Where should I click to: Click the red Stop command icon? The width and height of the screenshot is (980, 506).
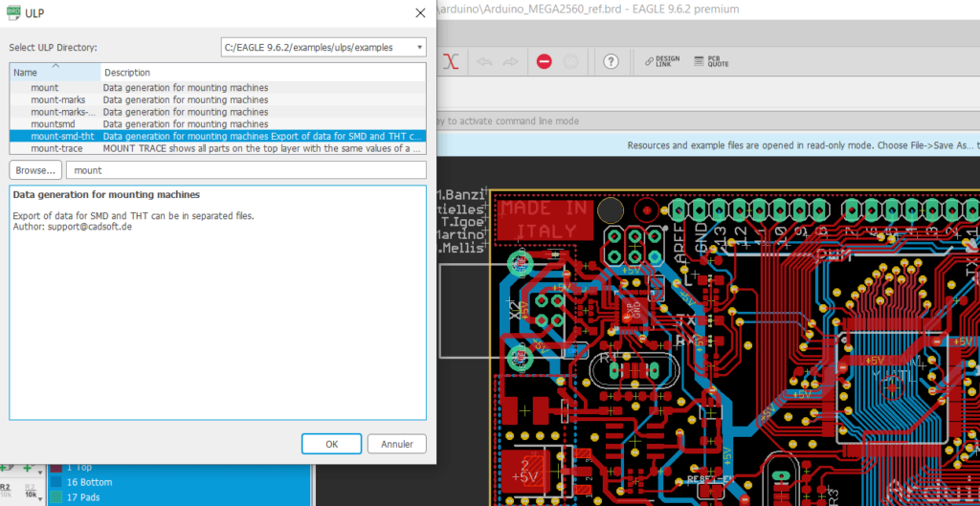pos(544,61)
